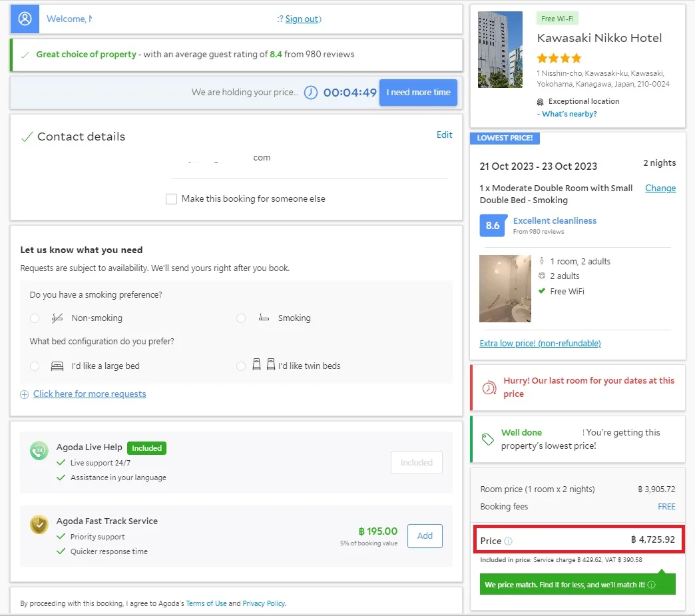Select the Smoking radio button
Image resolution: width=695 pixels, height=616 pixels.
241,318
